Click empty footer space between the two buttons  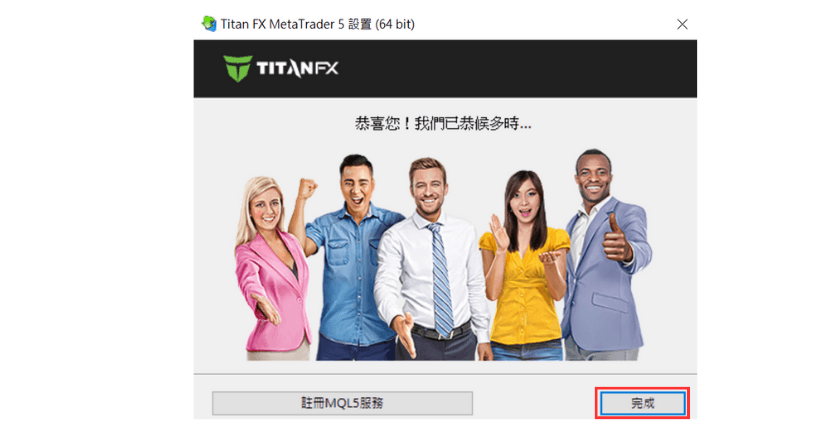click(x=536, y=403)
